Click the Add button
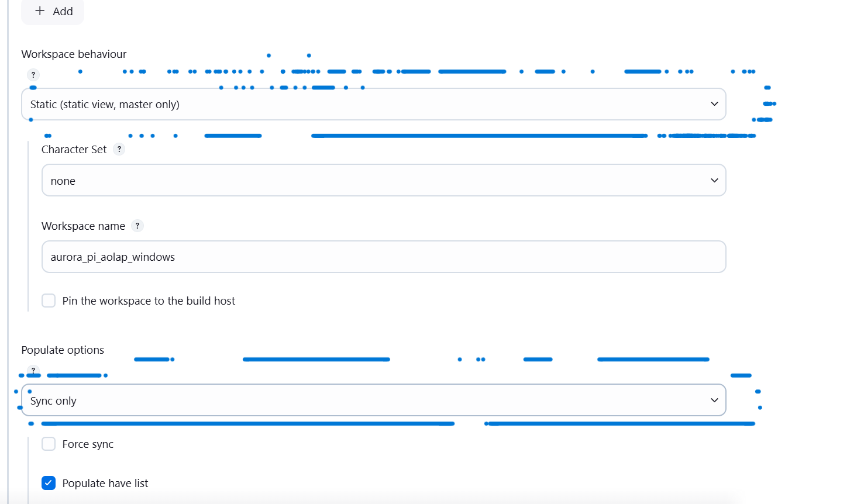The height and width of the screenshot is (504, 864). [53, 11]
